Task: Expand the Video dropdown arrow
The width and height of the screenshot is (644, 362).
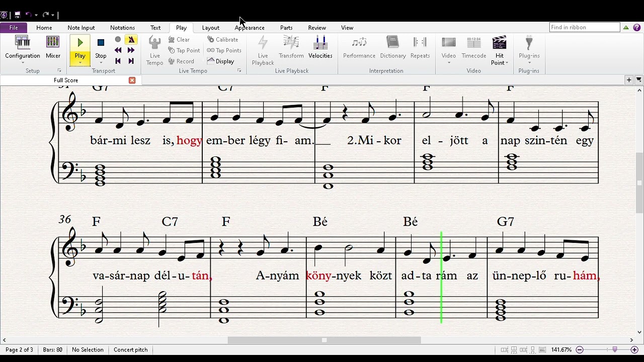Action: pyautogui.click(x=449, y=63)
